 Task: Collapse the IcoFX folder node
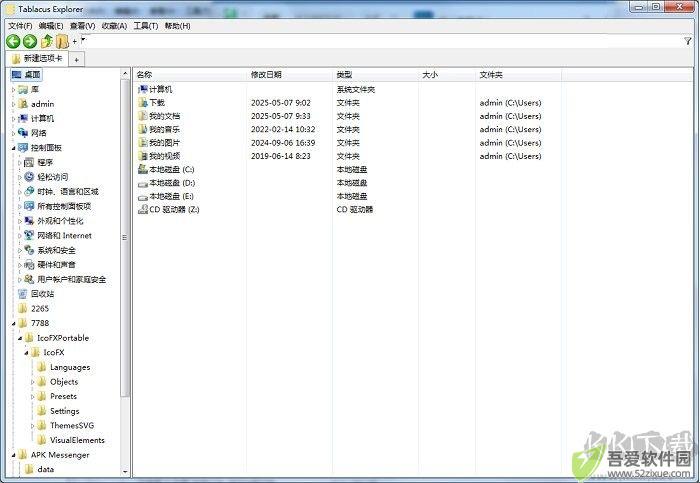26,353
